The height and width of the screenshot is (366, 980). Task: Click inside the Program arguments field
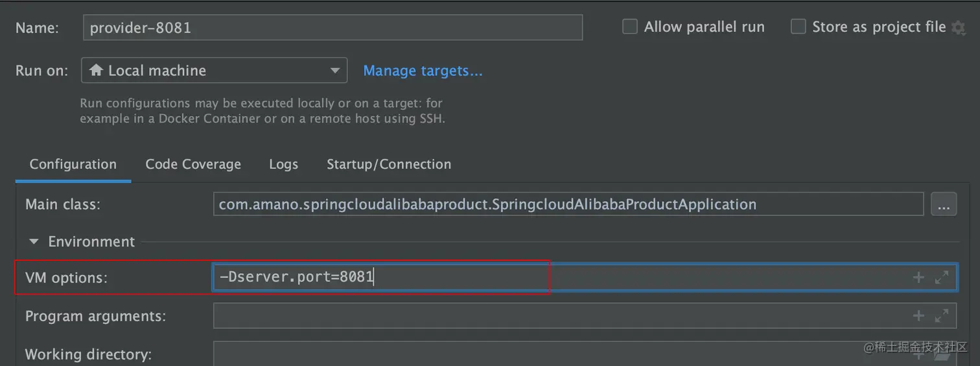pyautogui.click(x=557, y=316)
